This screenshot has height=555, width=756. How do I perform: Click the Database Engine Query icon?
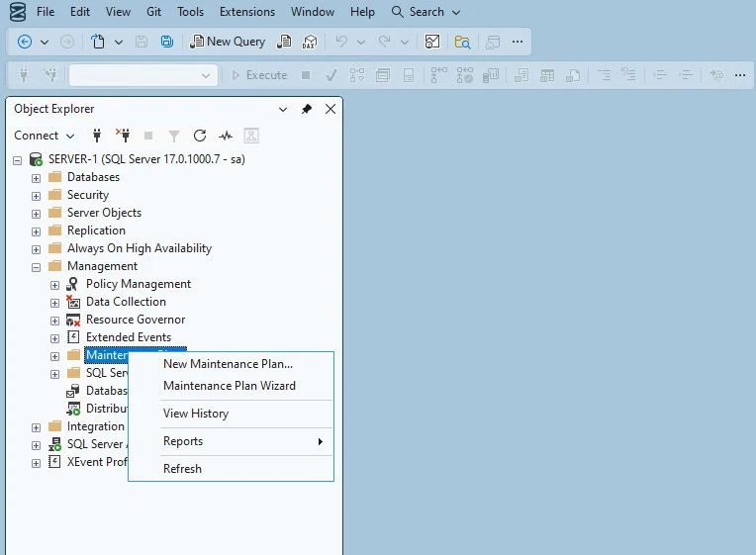coord(284,42)
